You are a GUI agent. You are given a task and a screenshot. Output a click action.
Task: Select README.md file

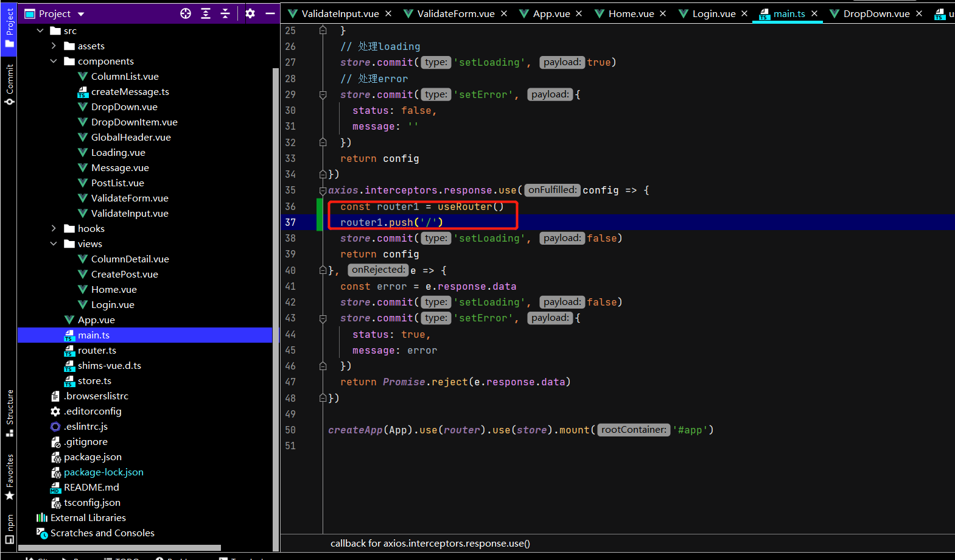coord(91,487)
